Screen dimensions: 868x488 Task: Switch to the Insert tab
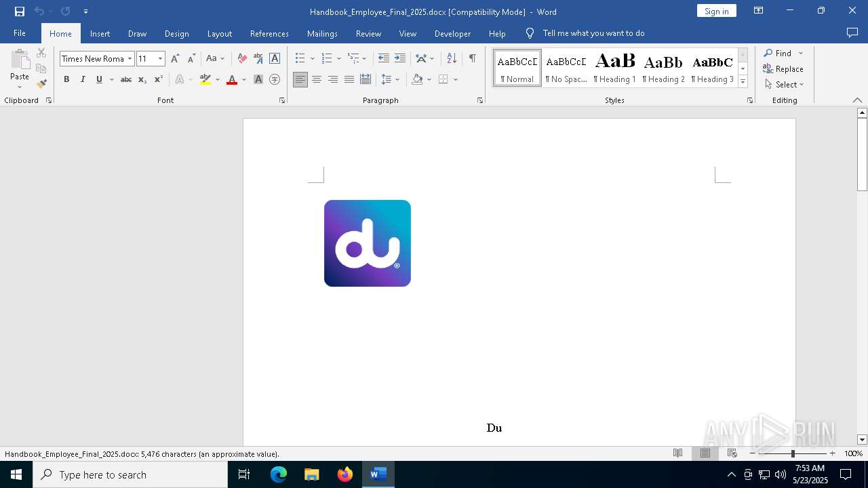100,33
